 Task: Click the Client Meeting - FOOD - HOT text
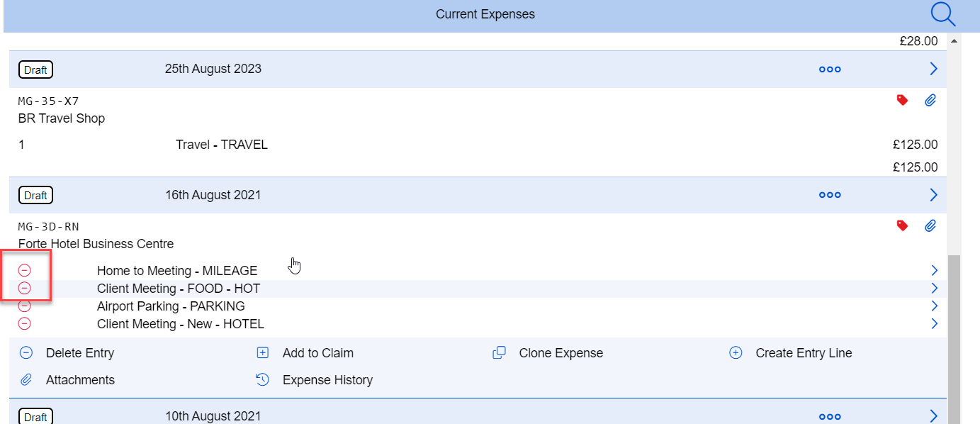point(179,289)
